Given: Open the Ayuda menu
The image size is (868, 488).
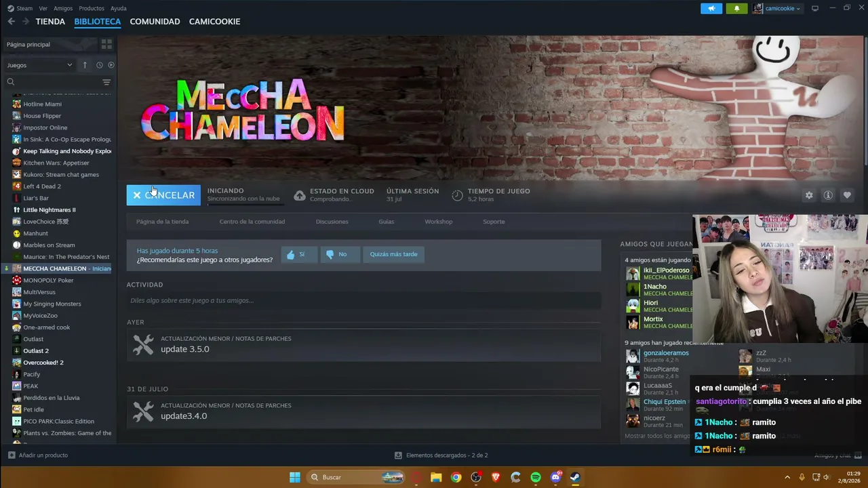Looking at the screenshot, I should [119, 8].
